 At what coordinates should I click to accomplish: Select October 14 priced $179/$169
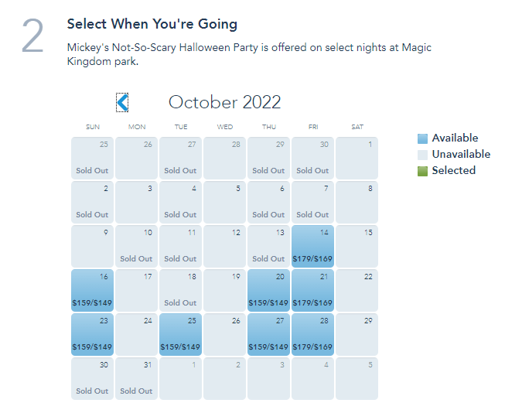(312, 247)
